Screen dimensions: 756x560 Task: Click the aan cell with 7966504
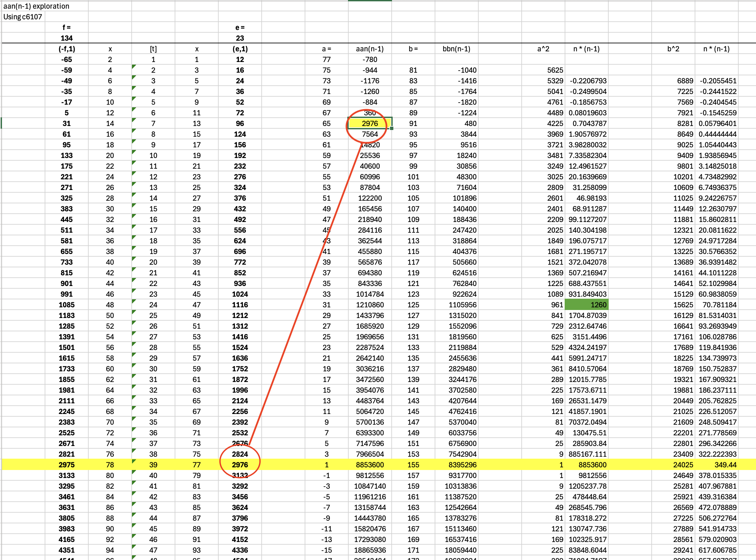[370, 454]
